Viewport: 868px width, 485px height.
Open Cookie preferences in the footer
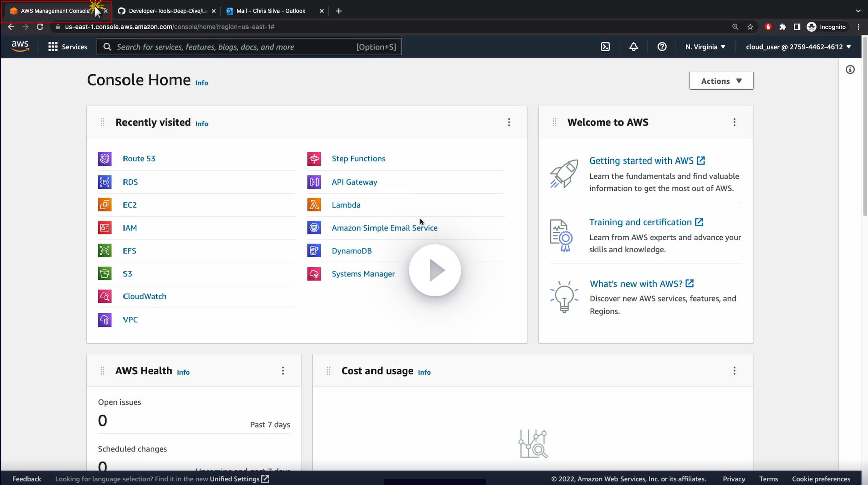tap(821, 479)
